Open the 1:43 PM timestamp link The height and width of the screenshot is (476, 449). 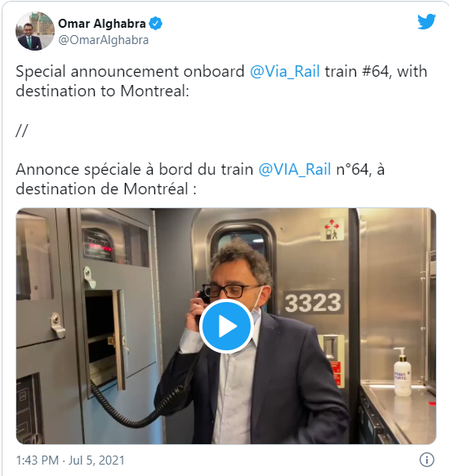pyautogui.click(x=37, y=460)
